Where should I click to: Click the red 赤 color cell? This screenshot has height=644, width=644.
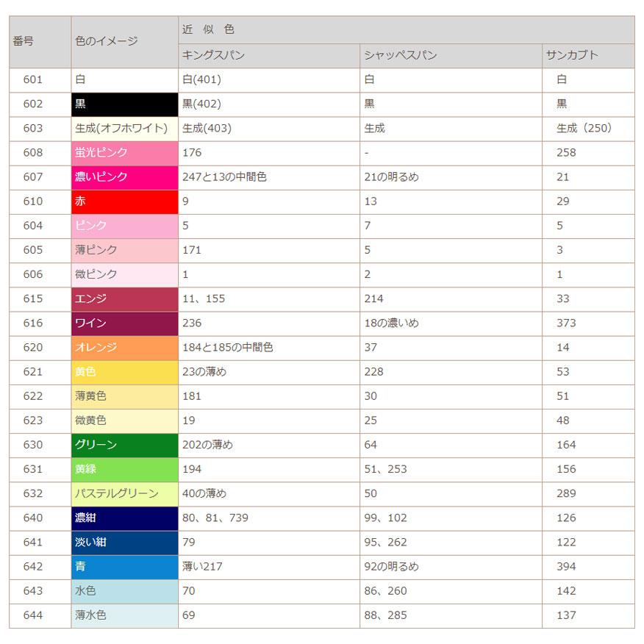[x=124, y=201]
